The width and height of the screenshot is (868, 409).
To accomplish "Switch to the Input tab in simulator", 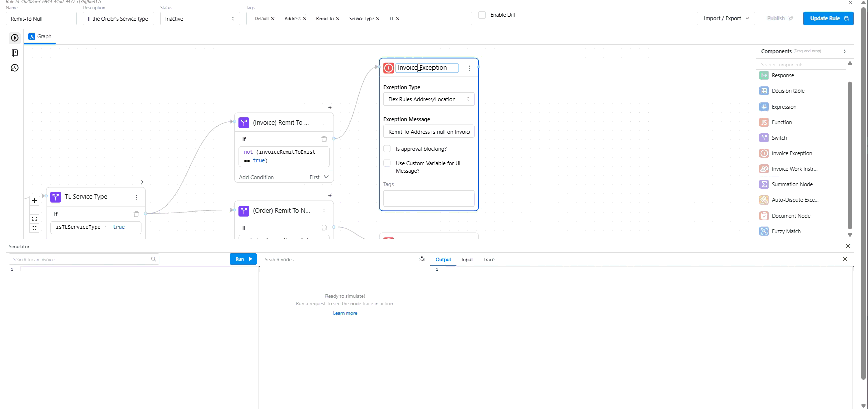I will tap(467, 260).
